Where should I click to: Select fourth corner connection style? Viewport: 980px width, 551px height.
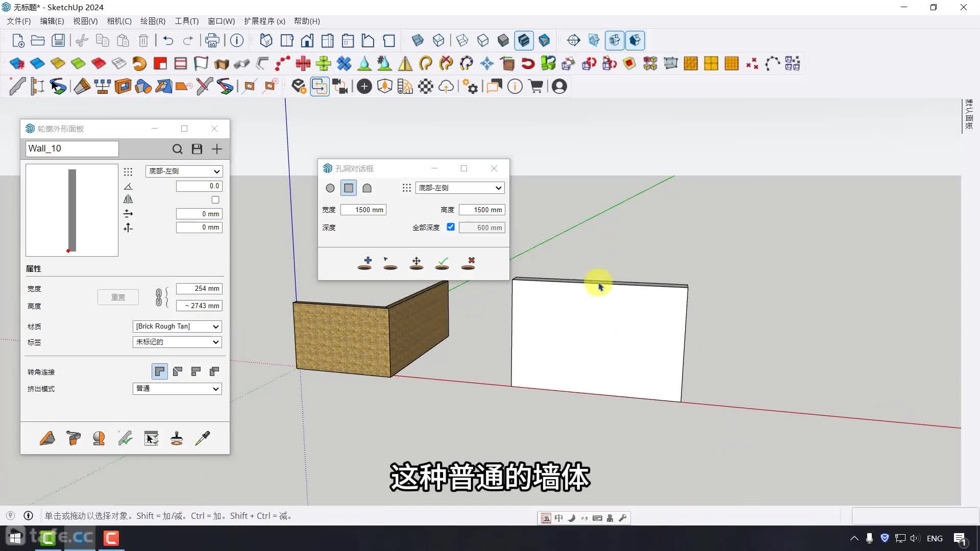214,371
